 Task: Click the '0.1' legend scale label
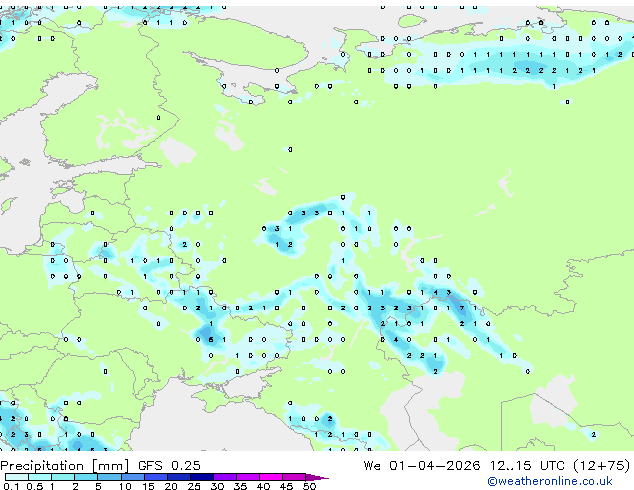(x=12, y=486)
